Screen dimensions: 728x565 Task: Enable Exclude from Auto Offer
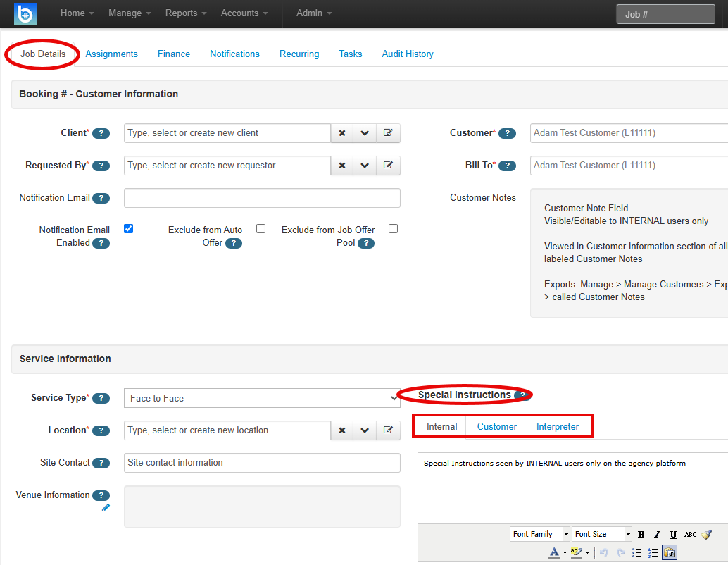coord(261,228)
